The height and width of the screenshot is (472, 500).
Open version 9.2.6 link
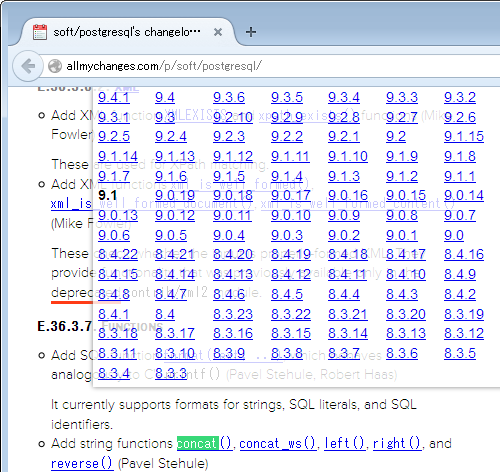coord(460,117)
